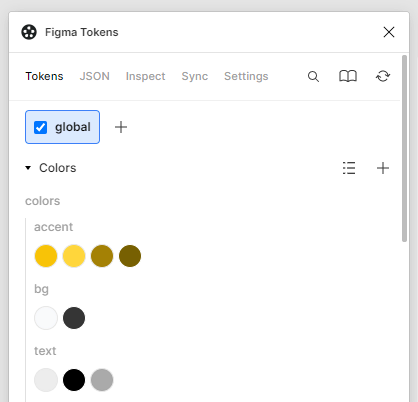Screen dimensions: 418x402
Task: Select the black text color swatch
Action: tap(74, 380)
